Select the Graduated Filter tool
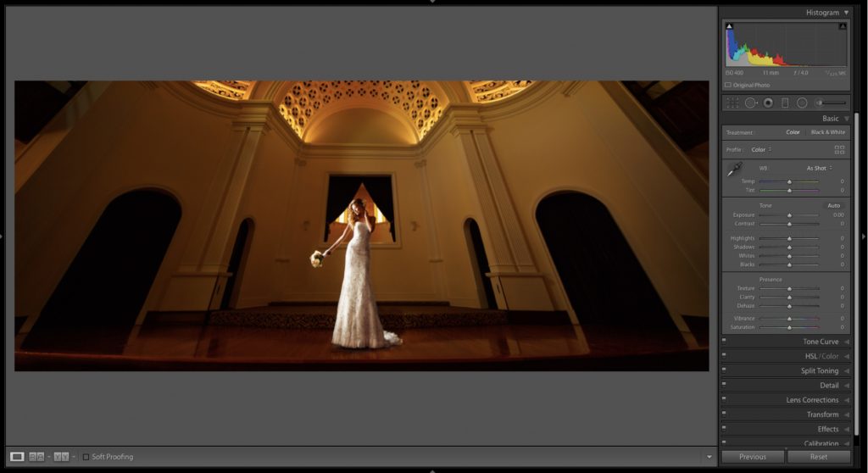The height and width of the screenshot is (473, 868). [785, 103]
